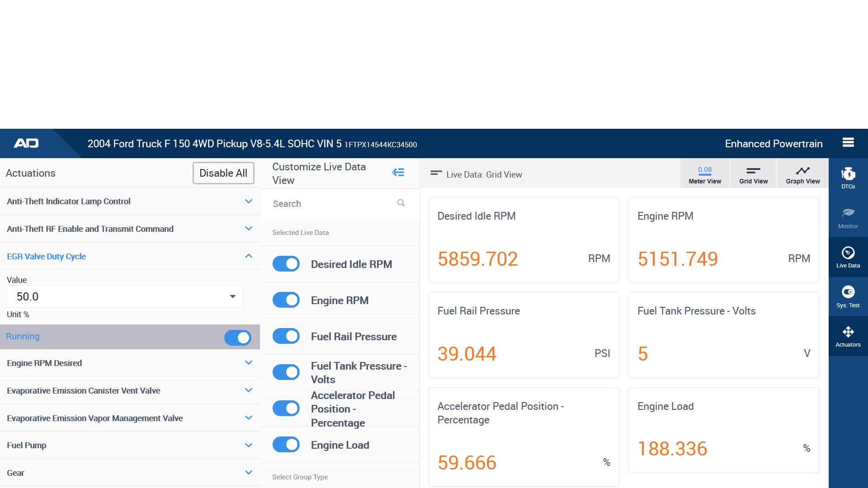868x488 pixels.
Task: Toggle off the Running actuation switch
Action: (237, 338)
